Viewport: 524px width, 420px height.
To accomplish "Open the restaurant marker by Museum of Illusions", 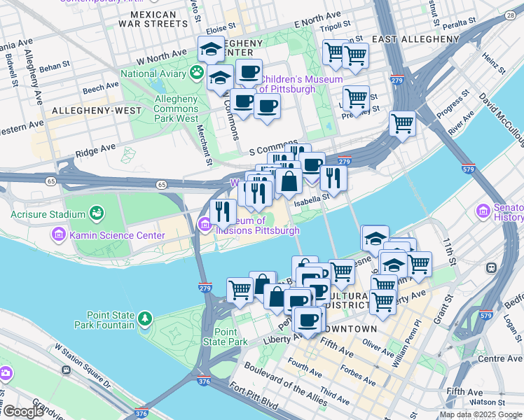I will [223, 213].
